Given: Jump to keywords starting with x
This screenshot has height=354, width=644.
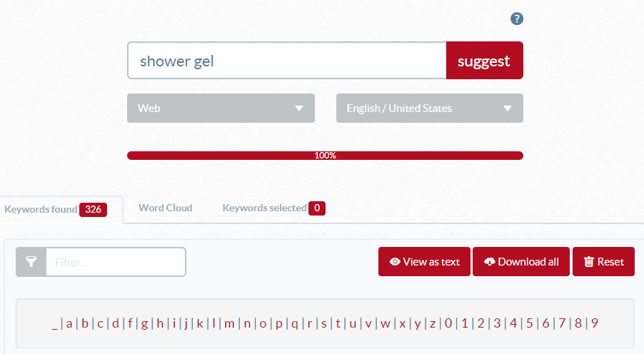Looking at the screenshot, I should click(403, 324).
